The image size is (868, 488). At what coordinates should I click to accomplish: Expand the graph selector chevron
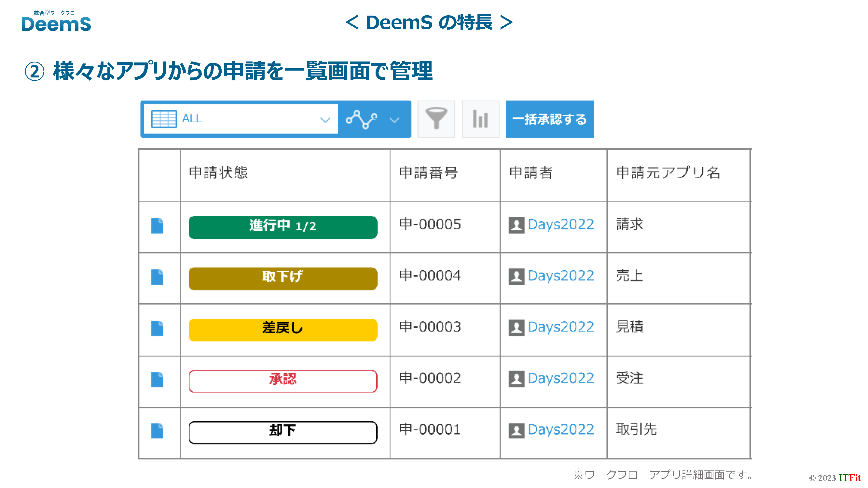(x=394, y=119)
